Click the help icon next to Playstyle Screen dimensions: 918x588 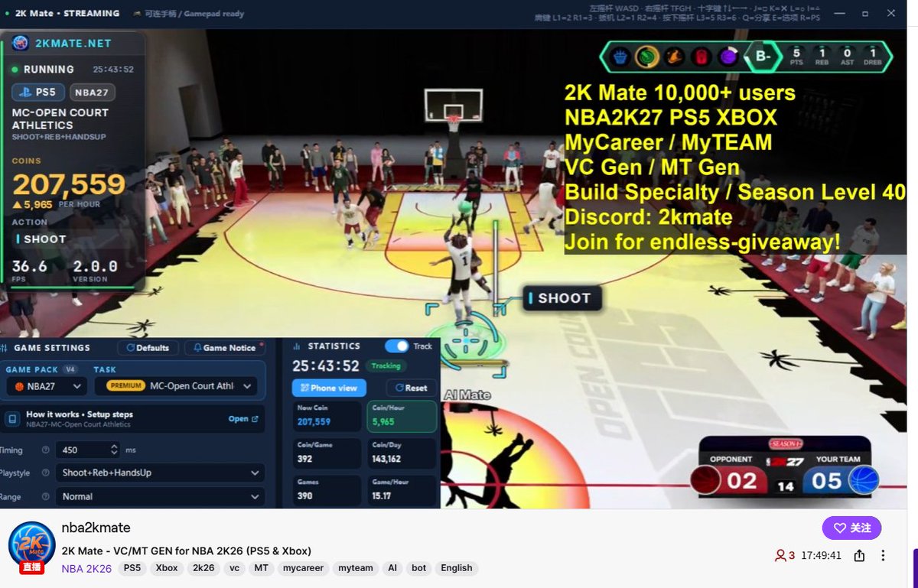click(46, 473)
